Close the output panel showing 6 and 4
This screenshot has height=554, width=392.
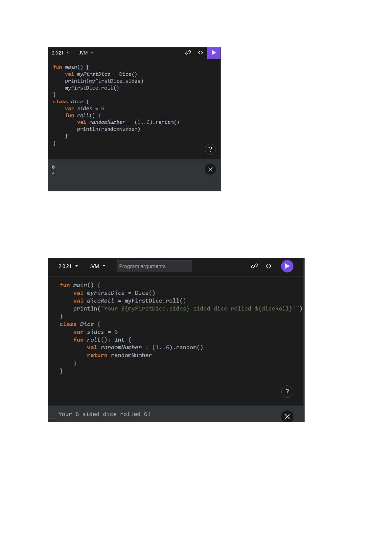tap(210, 169)
